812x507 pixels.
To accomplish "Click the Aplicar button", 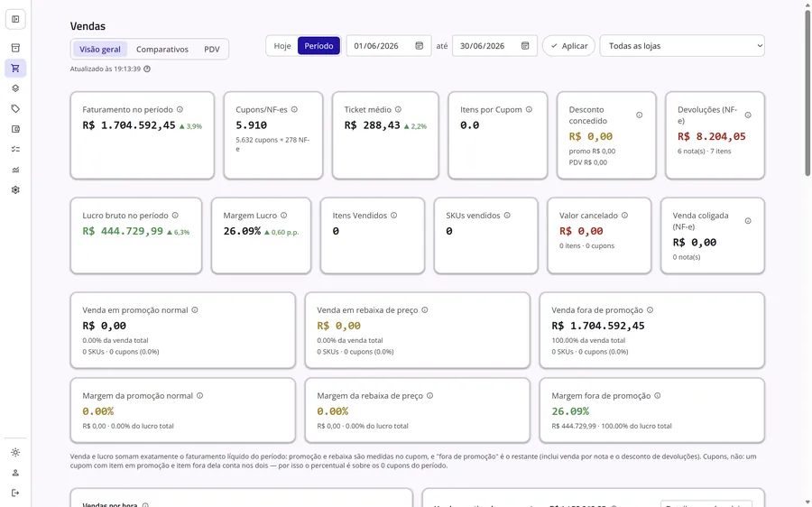I will point(568,46).
